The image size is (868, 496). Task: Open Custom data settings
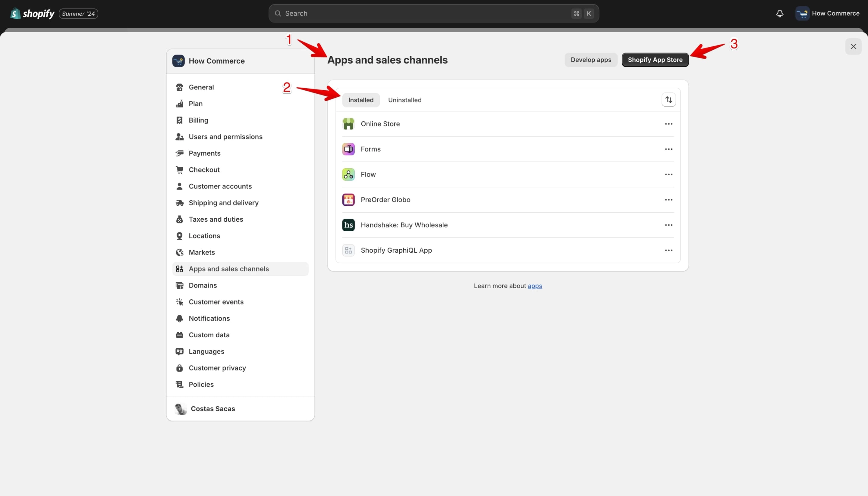click(240, 335)
